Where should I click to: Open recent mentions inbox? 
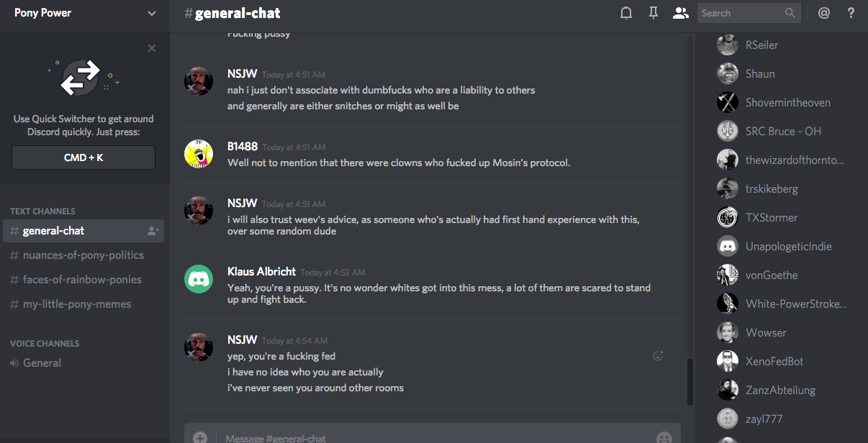(x=824, y=13)
